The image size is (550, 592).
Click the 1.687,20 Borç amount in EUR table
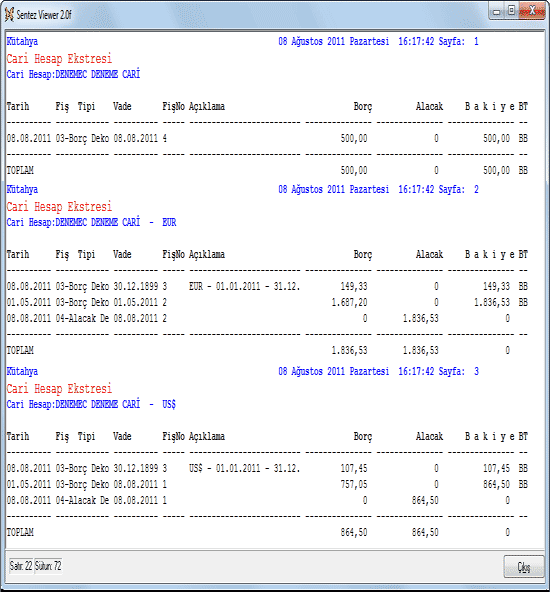tap(349, 302)
